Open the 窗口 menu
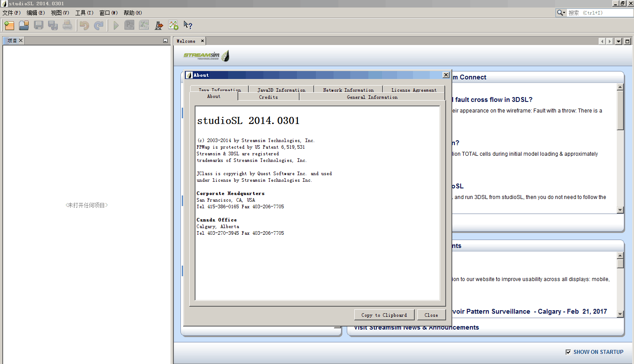The height and width of the screenshot is (364, 634). click(109, 13)
